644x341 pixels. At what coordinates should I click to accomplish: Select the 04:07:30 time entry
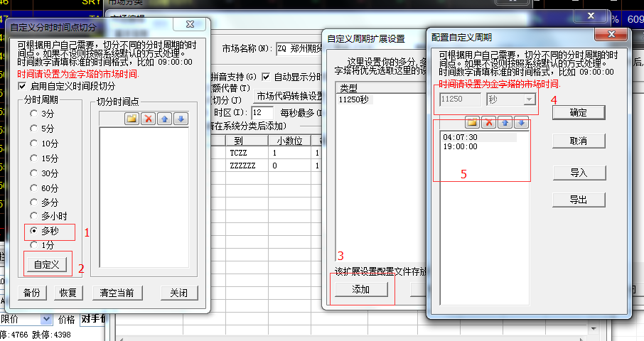(459, 137)
